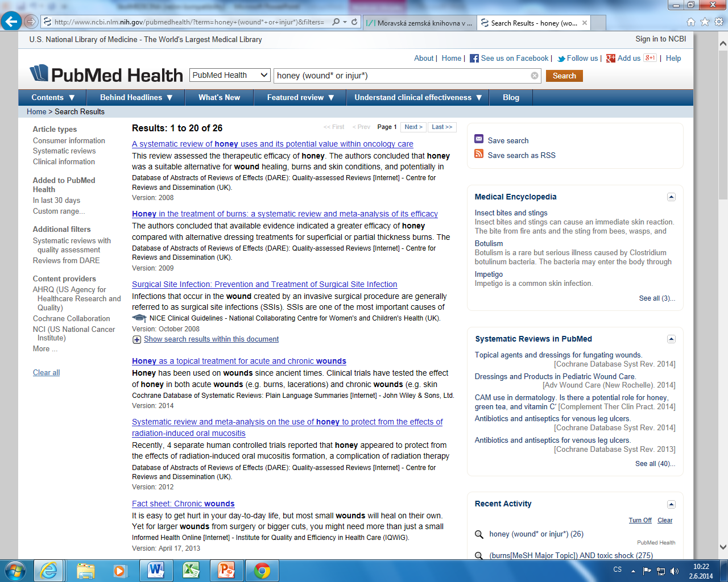Click the Windows Start button
728x582 pixels.
pos(15,571)
